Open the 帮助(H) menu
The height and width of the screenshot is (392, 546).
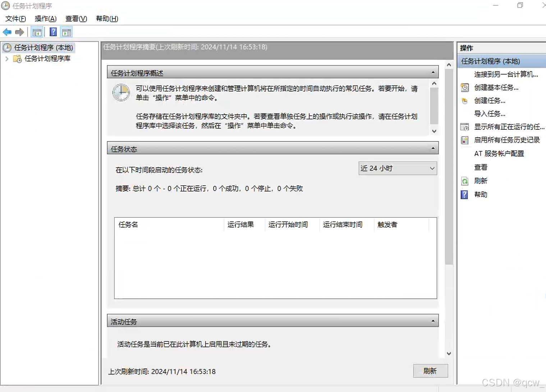click(x=107, y=19)
